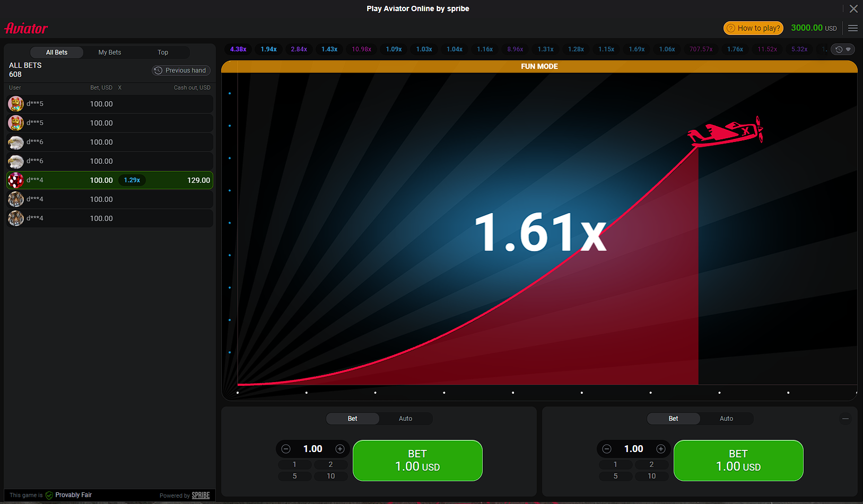Click the 3000.00 USD balance
The width and height of the screenshot is (863, 504).
click(x=814, y=28)
